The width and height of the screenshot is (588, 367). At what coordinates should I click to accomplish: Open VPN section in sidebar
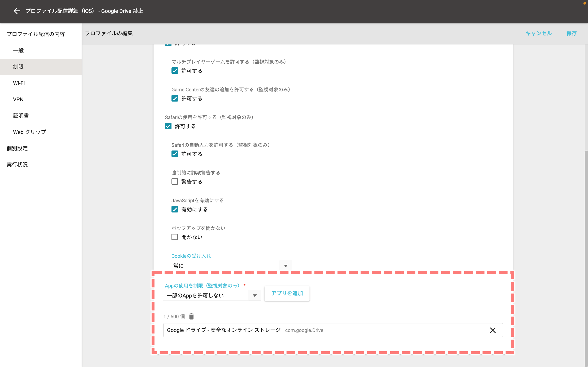pos(41,99)
